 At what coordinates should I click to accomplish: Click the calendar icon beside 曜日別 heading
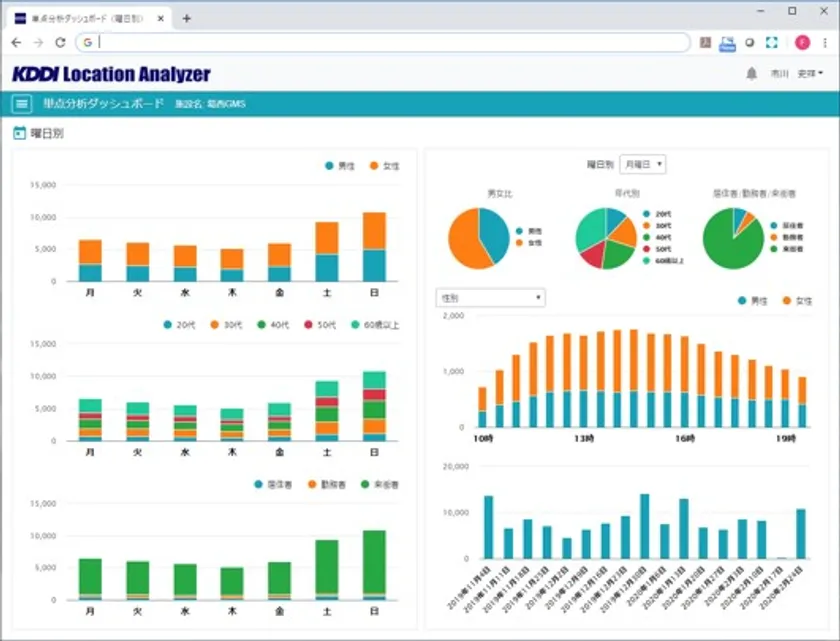[x=19, y=133]
